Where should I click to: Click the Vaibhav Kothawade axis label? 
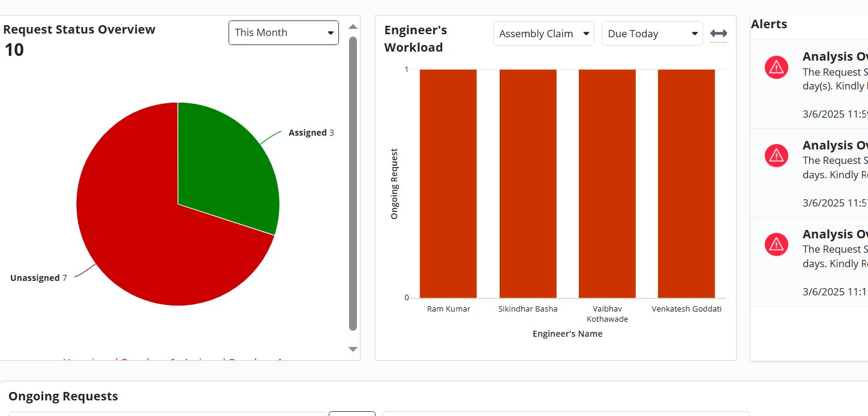[x=607, y=314]
